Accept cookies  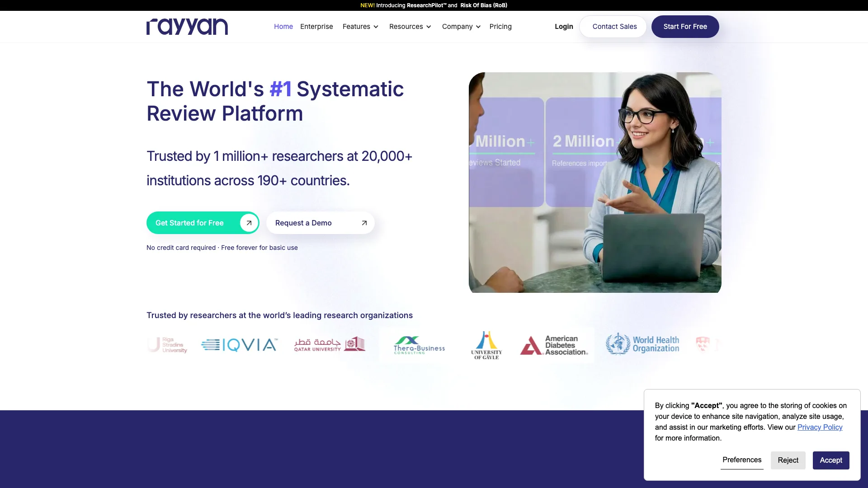831,460
